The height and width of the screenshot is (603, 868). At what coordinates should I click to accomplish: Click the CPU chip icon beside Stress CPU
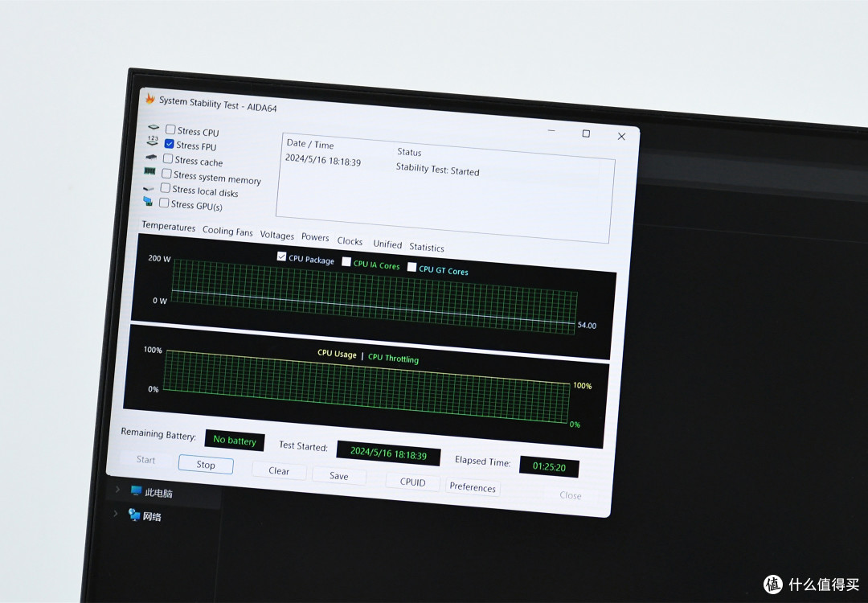tap(154, 127)
